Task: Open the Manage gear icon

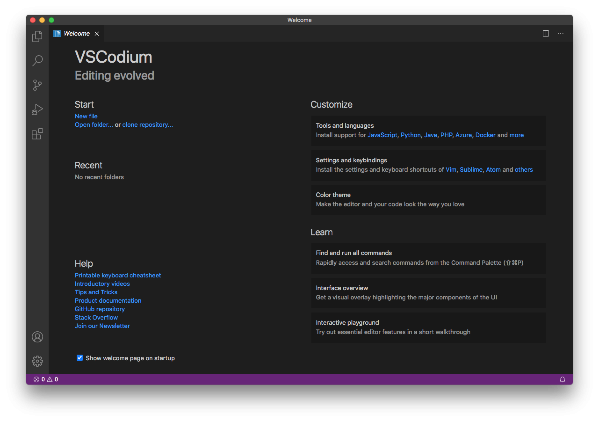Action: pos(37,361)
